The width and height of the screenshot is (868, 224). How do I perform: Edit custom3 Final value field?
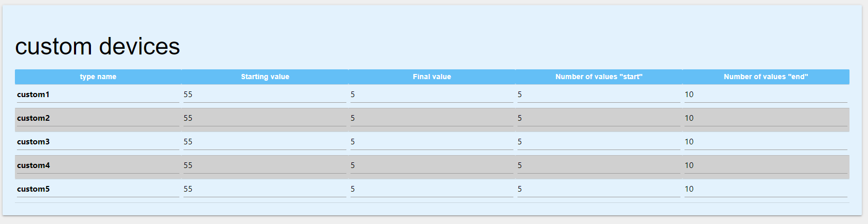pos(432,142)
